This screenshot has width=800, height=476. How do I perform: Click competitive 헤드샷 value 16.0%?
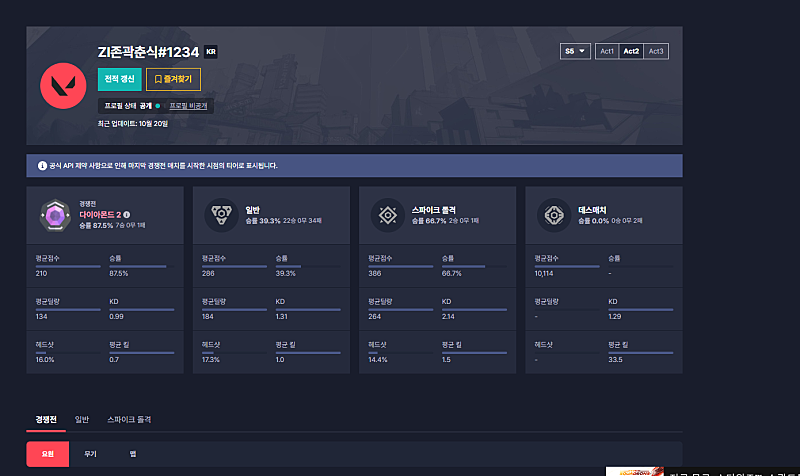[45, 360]
